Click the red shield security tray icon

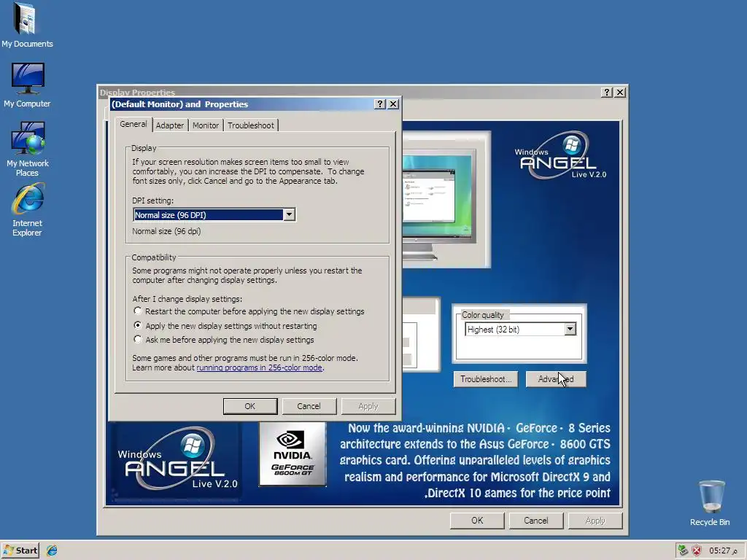tap(697, 551)
